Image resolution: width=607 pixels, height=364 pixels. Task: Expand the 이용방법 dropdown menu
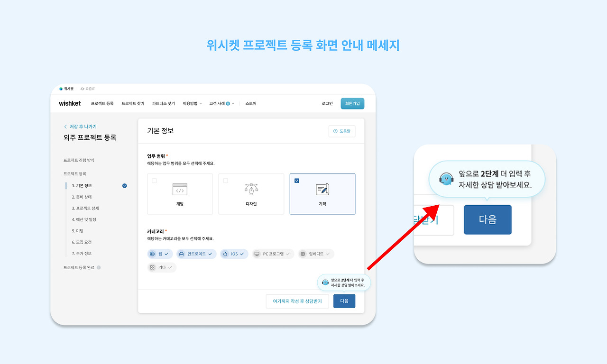click(192, 103)
